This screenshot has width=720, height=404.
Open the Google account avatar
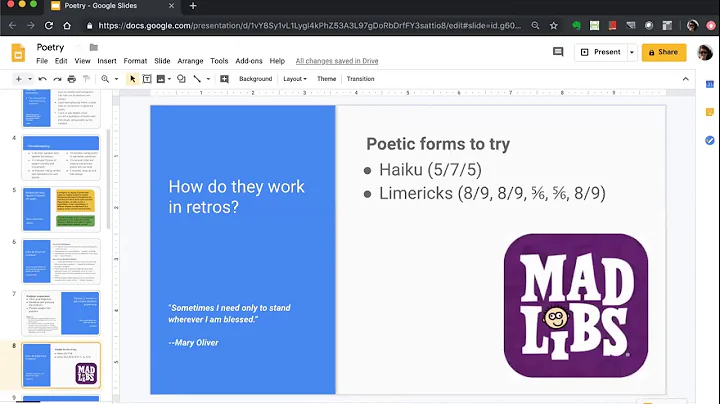(705, 52)
